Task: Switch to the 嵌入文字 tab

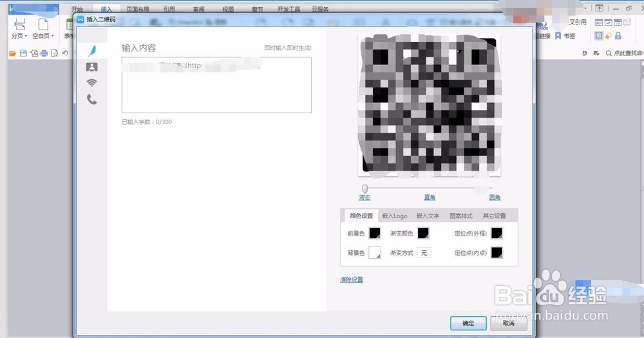Action: click(x=428, y=216)
